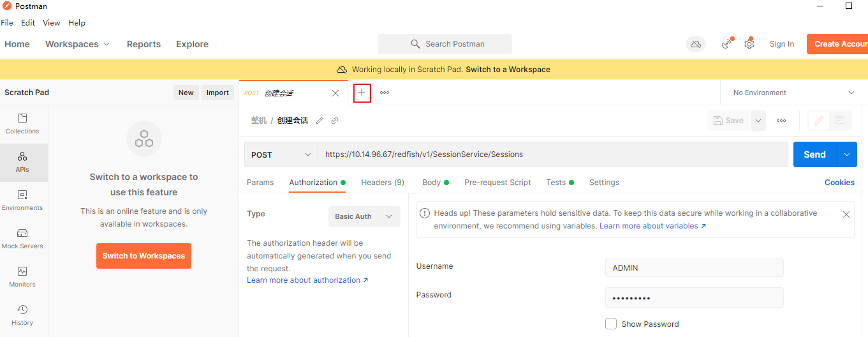Close the 创建会话 request tab
This screenshot has width=868, height=337.
[x=335, y=93]
